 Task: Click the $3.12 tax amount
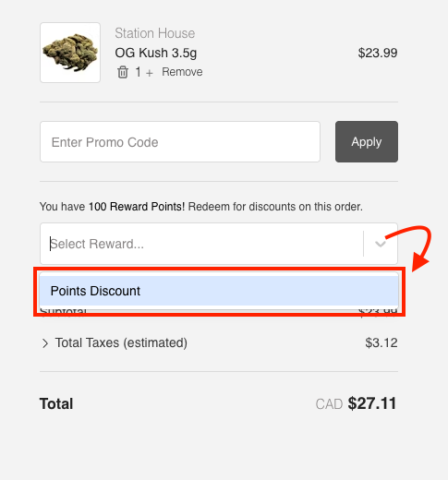click(381, 342)
